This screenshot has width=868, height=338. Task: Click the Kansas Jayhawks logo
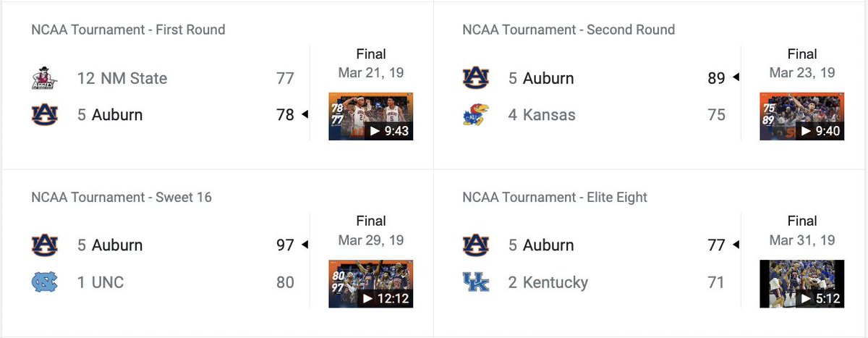pos(475,114)
